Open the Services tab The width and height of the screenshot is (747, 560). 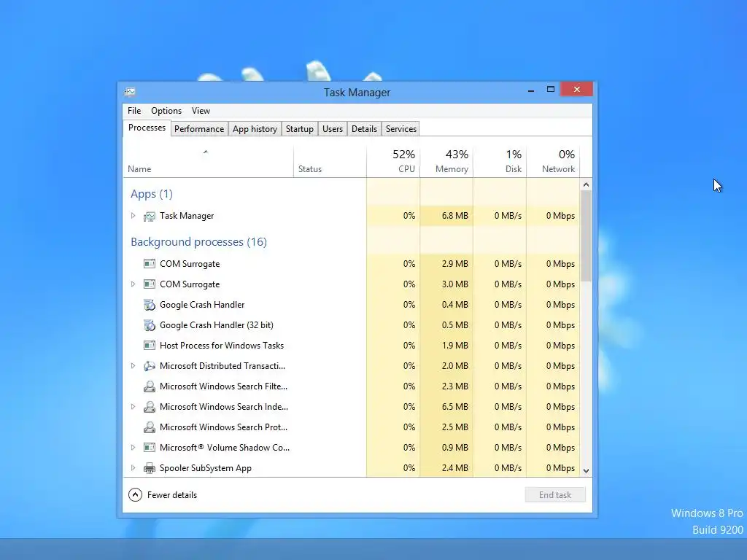click(401, 129)
